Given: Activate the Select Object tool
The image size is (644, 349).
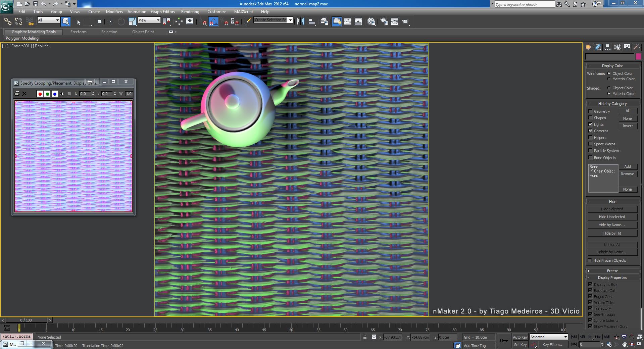Looking at the screenshot, I should pyautogui.click(x=65, y=21).
